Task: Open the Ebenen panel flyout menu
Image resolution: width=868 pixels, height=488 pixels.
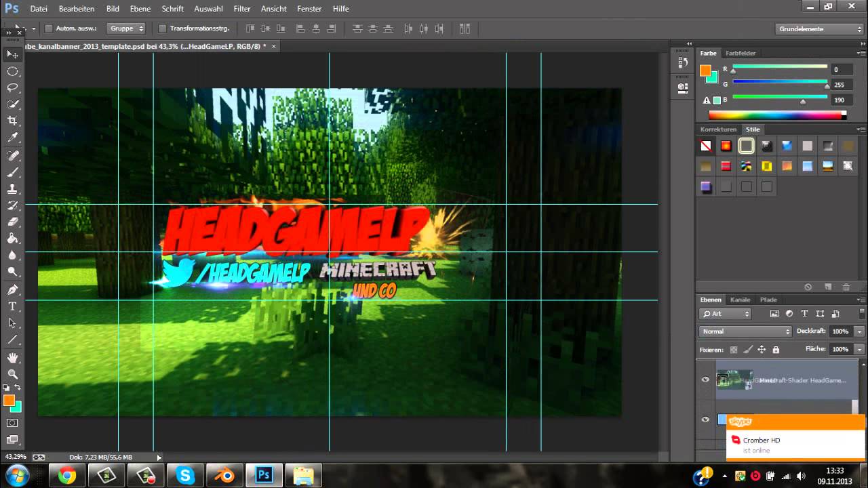Action: (x=861, y=300)
